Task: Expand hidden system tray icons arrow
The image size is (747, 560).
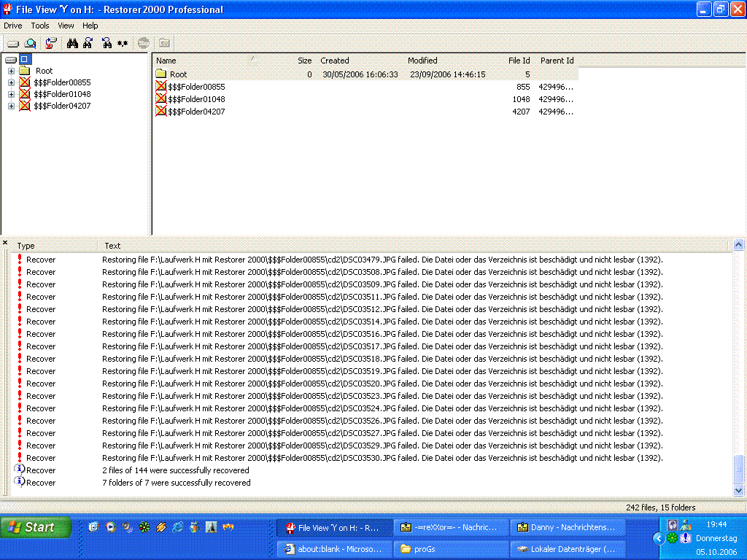Action: (659, 539)
